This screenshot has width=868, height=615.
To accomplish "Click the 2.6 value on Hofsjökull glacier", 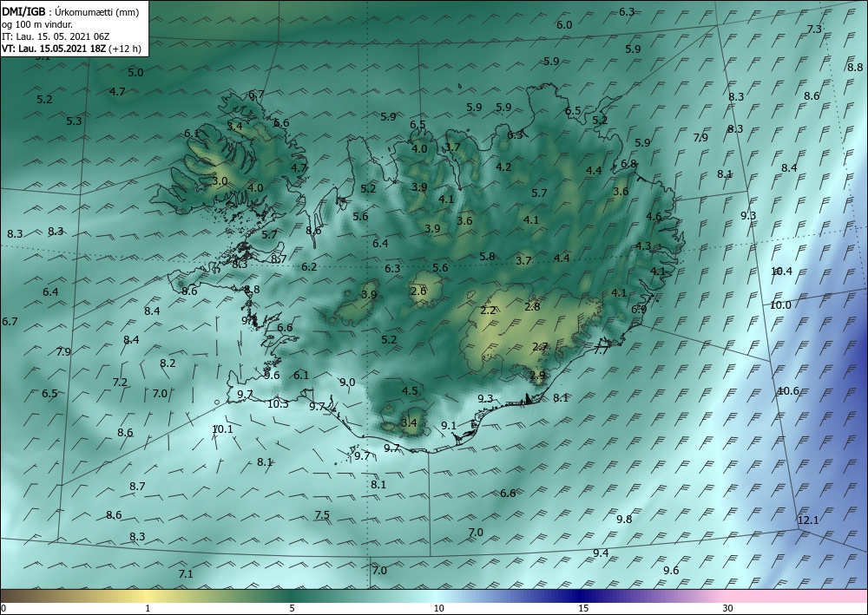I will (418, 291).
